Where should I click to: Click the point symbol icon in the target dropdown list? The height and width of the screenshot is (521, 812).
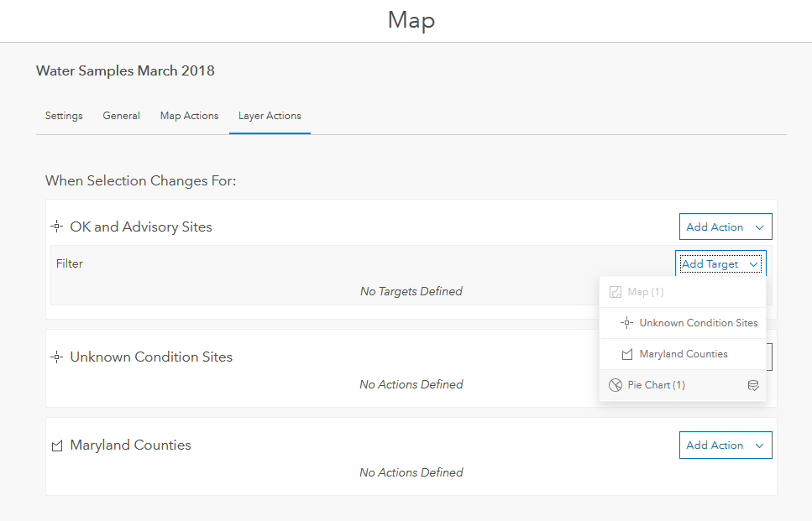pyautogui.click(x=626, y=323)
